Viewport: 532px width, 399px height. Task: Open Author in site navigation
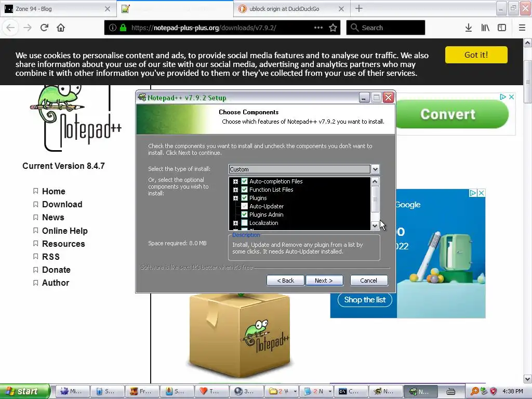tap(56, 283)
